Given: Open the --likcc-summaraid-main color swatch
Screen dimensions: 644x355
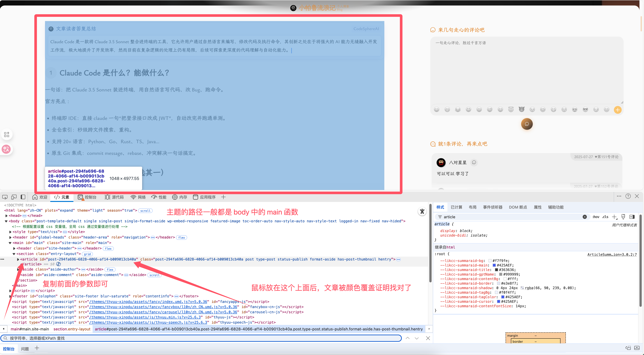Looking at the screenshot, I should [x=494, y=265].
